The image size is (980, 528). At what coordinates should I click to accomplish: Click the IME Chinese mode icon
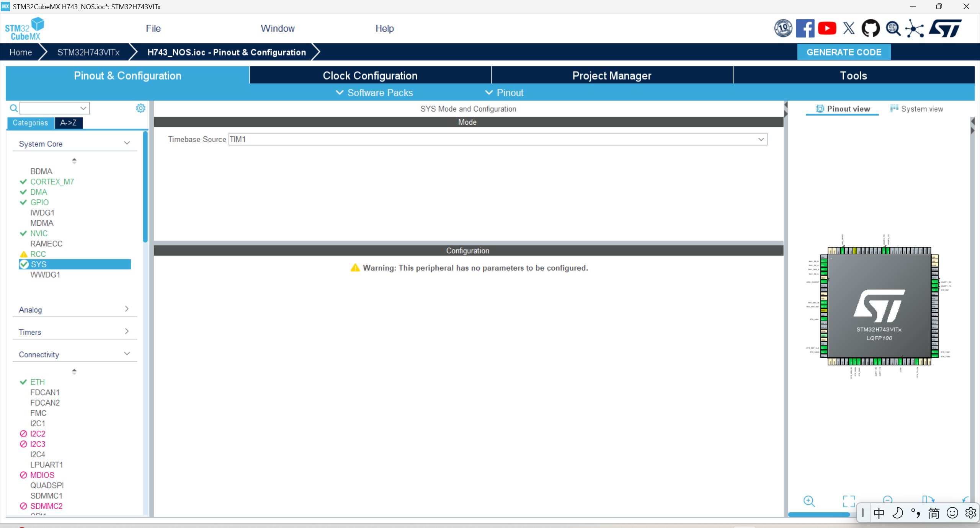(x=879, y=513)
